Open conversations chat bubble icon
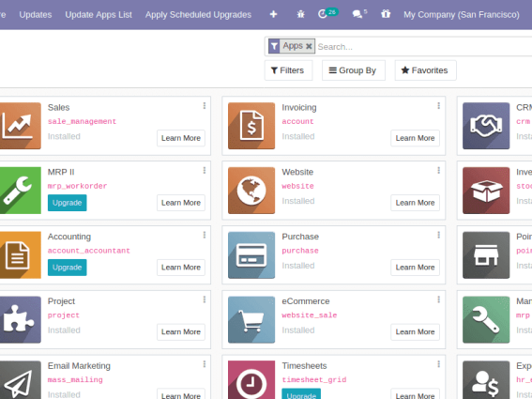This screenshot has width=532, height=399. [357, 14]
